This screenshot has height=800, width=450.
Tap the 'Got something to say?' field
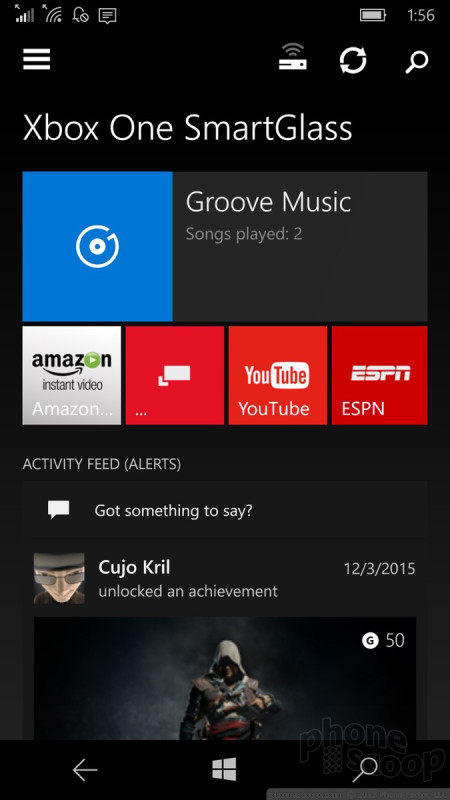pos(225,510)
